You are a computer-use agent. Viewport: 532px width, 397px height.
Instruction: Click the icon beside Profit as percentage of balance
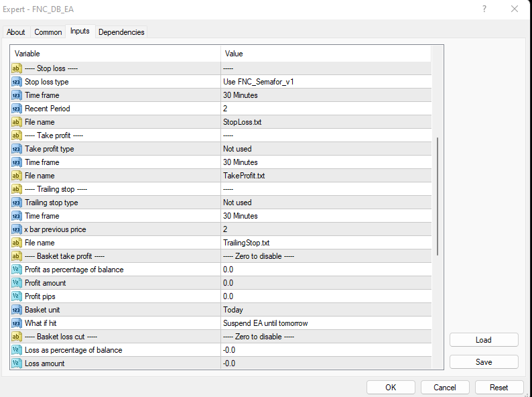click(17, 270)
